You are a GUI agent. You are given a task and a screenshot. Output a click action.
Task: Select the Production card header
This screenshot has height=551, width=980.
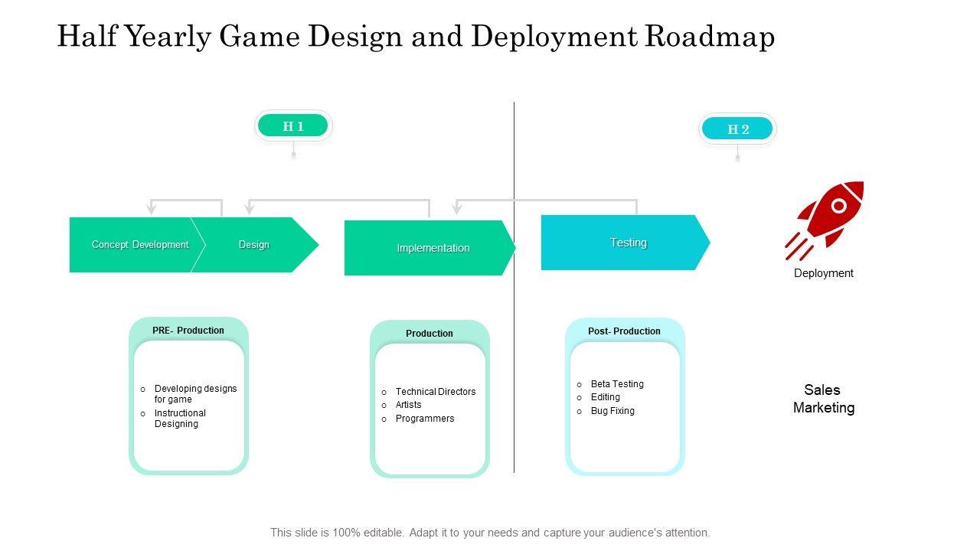point(430,334)
